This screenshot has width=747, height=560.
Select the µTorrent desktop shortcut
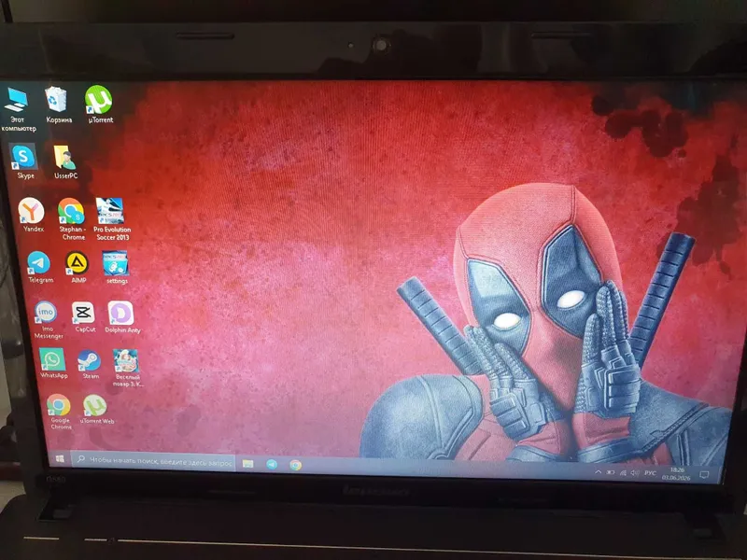[x=100, y=105]
